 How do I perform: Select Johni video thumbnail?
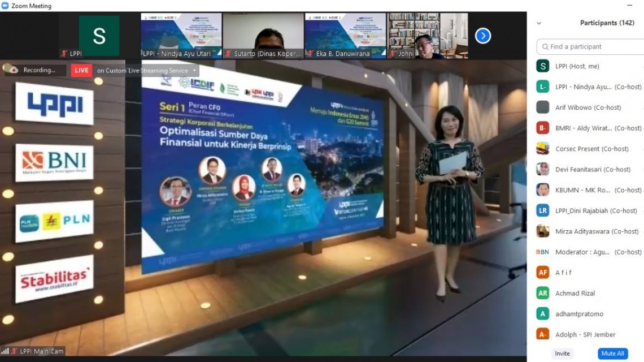(x=428, y=36)
